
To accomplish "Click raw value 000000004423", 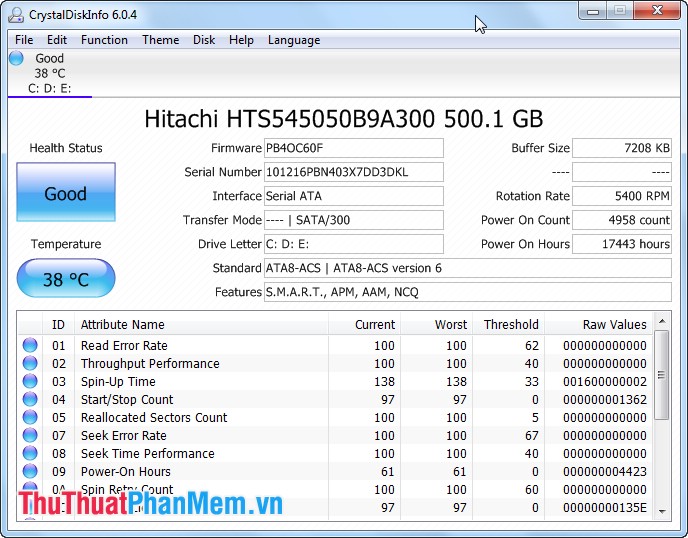I will [x=605, y=472].
